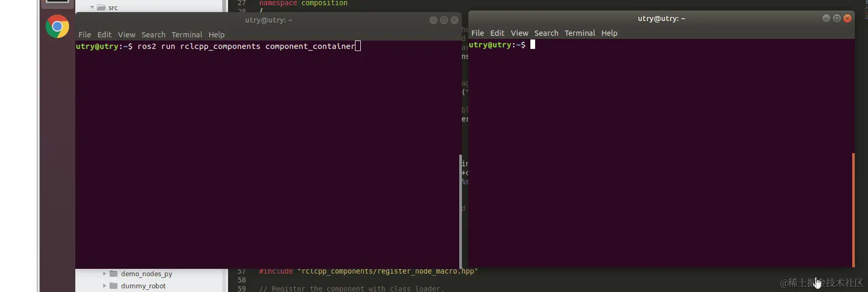Minimize the right terminal window
868x292 pixels.
pyautogui.click(x=826, y=18)
